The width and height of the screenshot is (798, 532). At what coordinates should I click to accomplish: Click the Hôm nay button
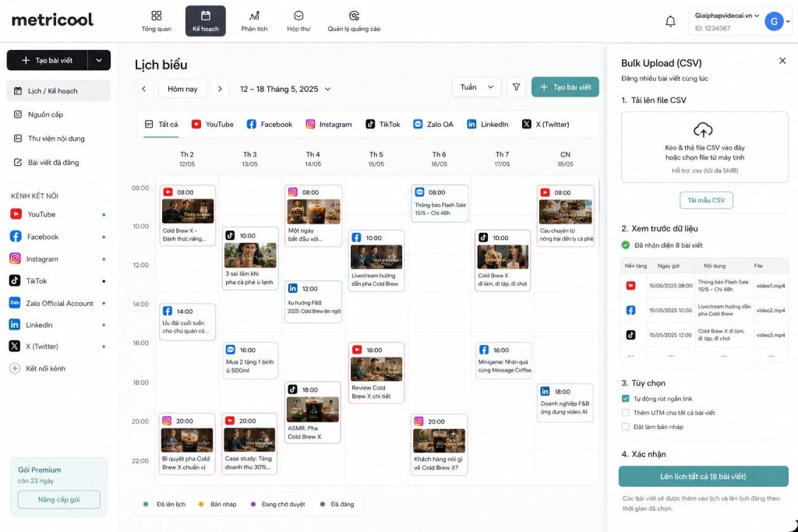pos(182,89)
